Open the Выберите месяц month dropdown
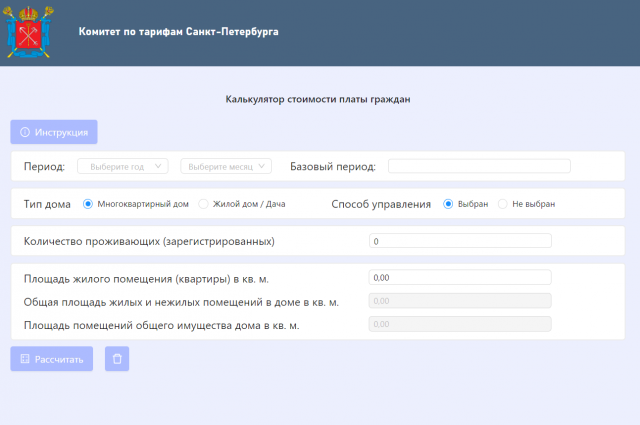Image resolution: width=640 pixels, height=425 pixels. click(x=226, y=166)
